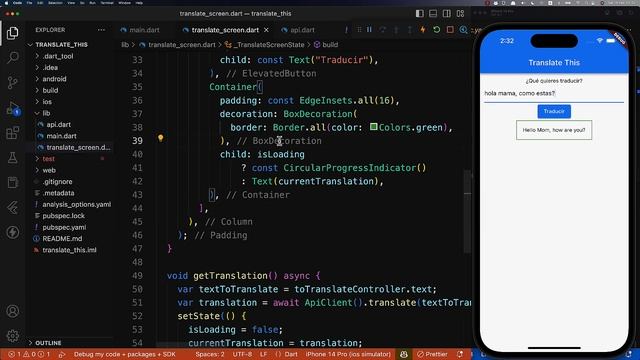Pause the debug session
This screenshot has width=640, height=360.
(369, 30)
